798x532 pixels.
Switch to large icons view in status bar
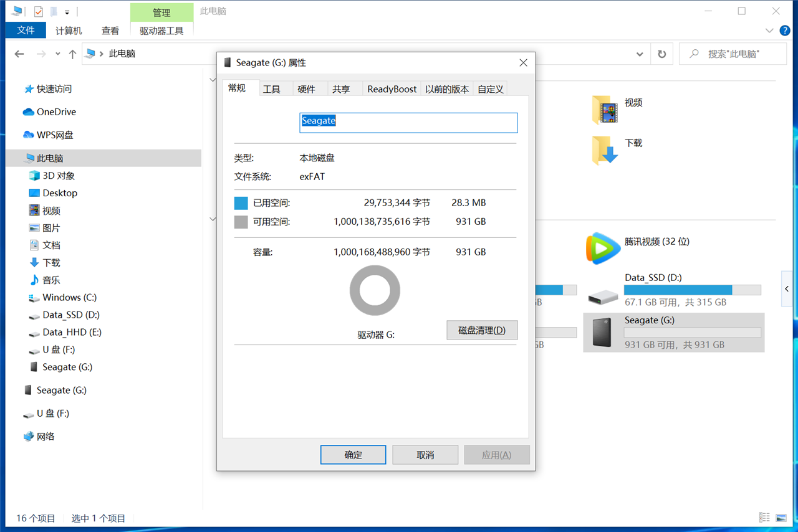tap(781, 517)
